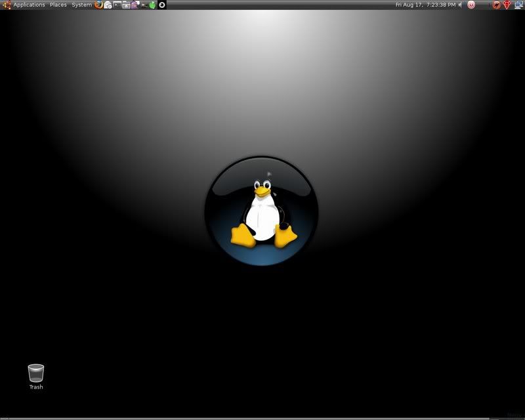This screenshot has width=525, height=420.
Task: Click the red power quit button
Action: point(471,5)
